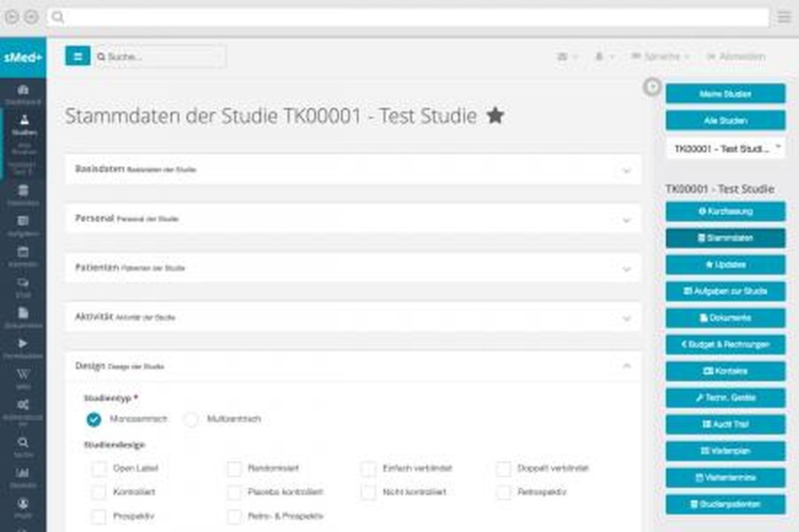Enable the Randomisiert checkbox
Image resolution: width=799 pixels, height=532 pixels.
pyautogui.click(x=234, y=469)
